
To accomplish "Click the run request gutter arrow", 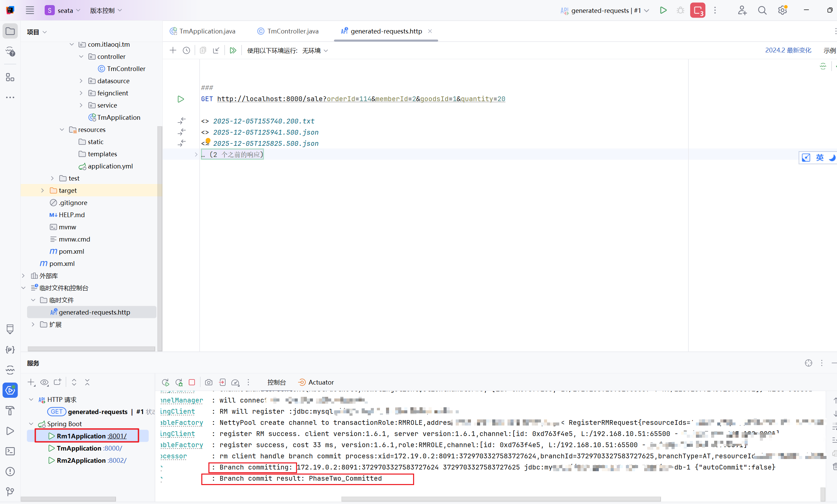I will click(181, 99).
